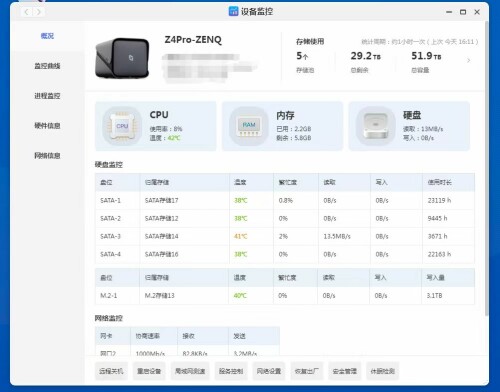Click the 写入量 column header

pos(435,278)
